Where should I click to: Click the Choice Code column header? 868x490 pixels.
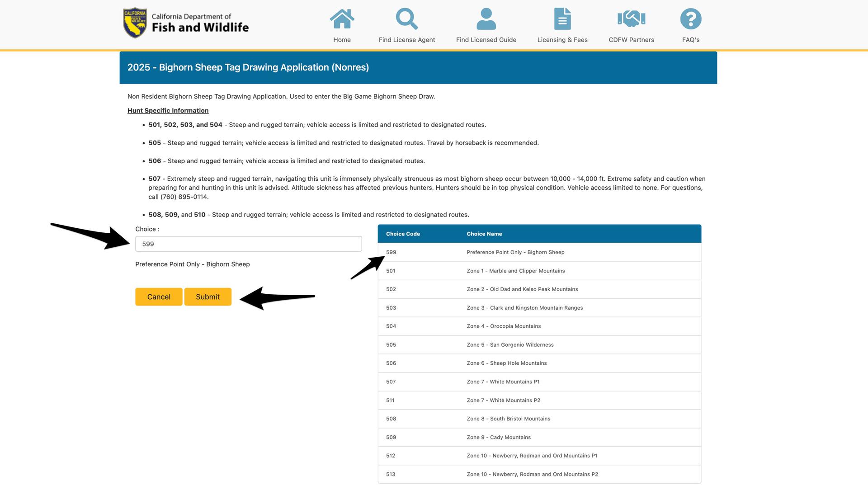pyautogui.click(x=402, y=234)
